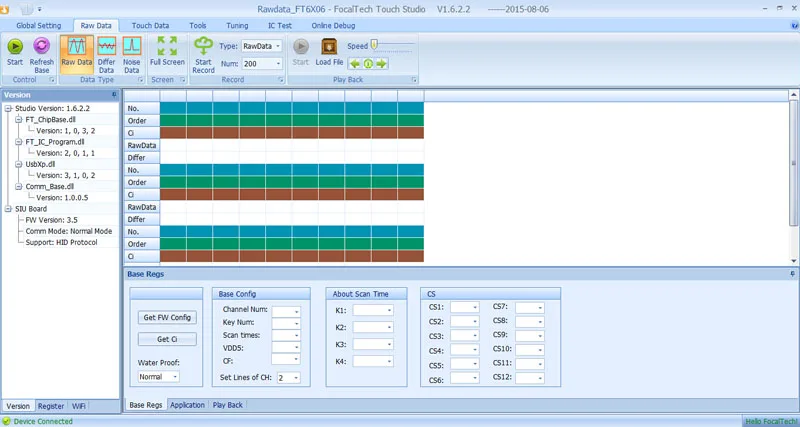Select Support: HID Protocol row

[x=61, y=242]
